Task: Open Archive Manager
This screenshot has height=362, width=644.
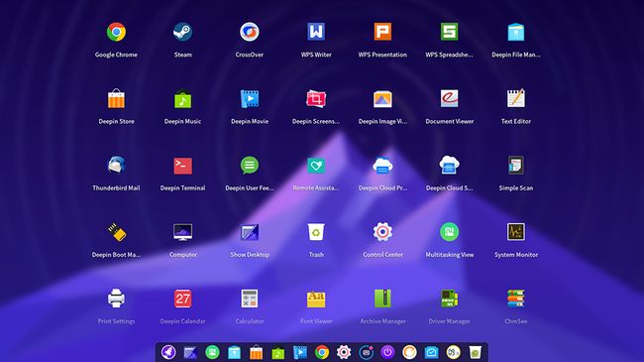Action: click(382, 299)
